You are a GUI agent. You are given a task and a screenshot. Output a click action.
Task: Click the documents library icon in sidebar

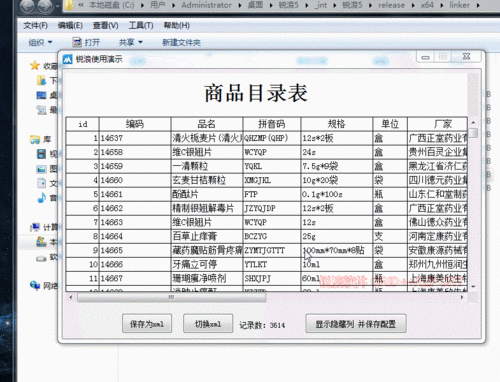(41, 183)
